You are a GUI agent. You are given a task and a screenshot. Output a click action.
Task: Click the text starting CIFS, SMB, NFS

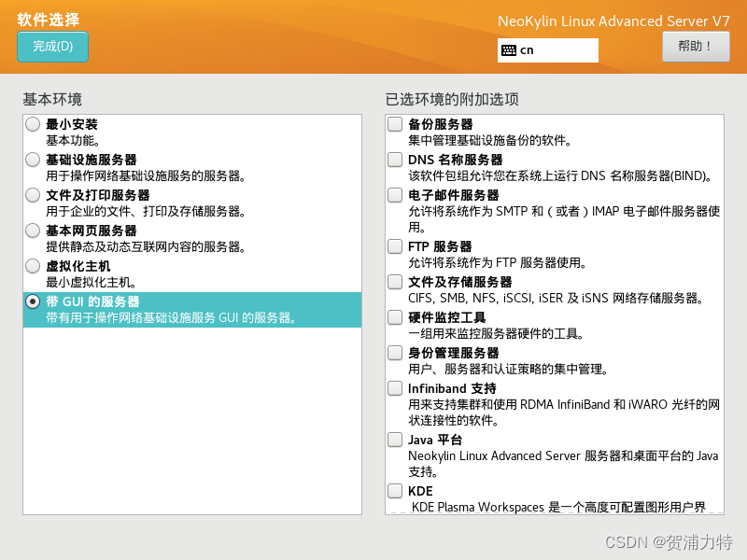tap(556, 299)
